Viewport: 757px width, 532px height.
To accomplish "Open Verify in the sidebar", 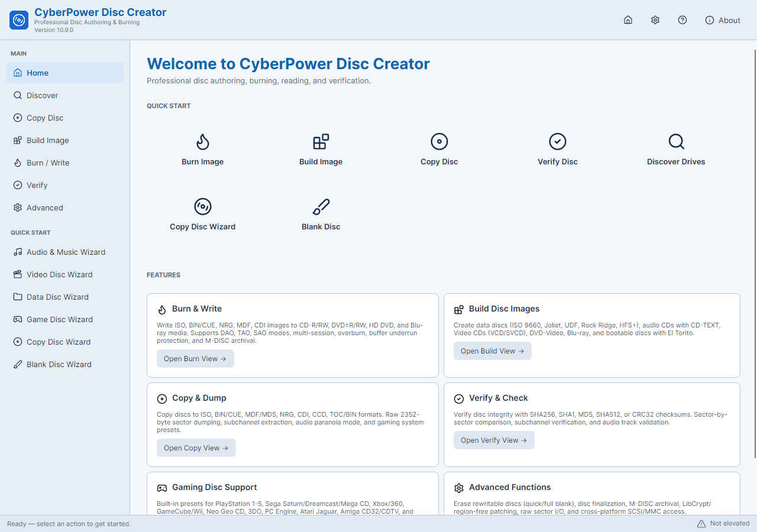I will [65, 185].
